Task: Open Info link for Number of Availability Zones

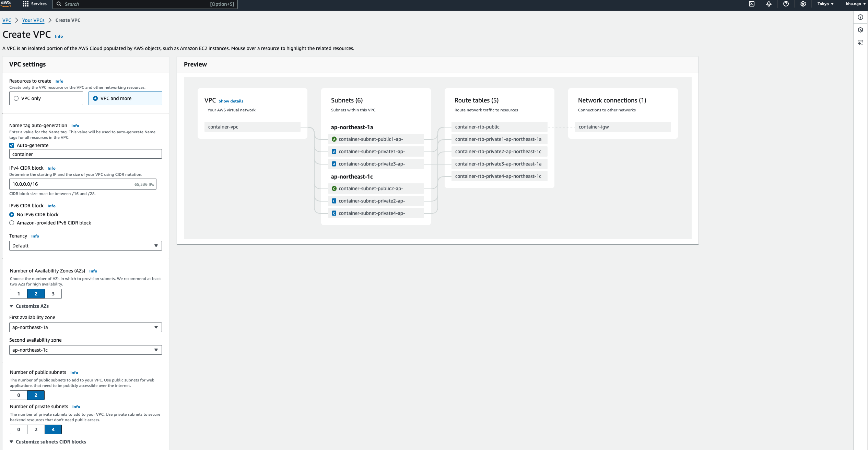Action: [x=93, y=271]
